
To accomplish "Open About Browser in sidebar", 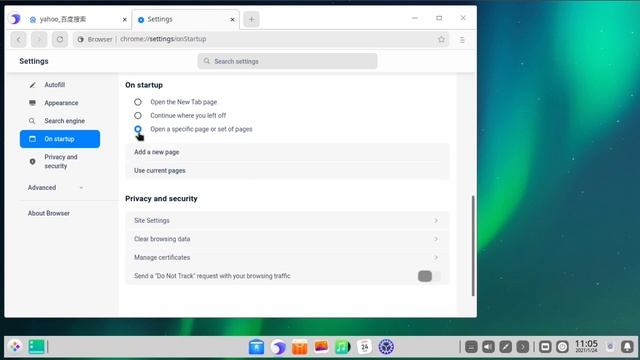I will pyautogui.click(x=49, y=213).
